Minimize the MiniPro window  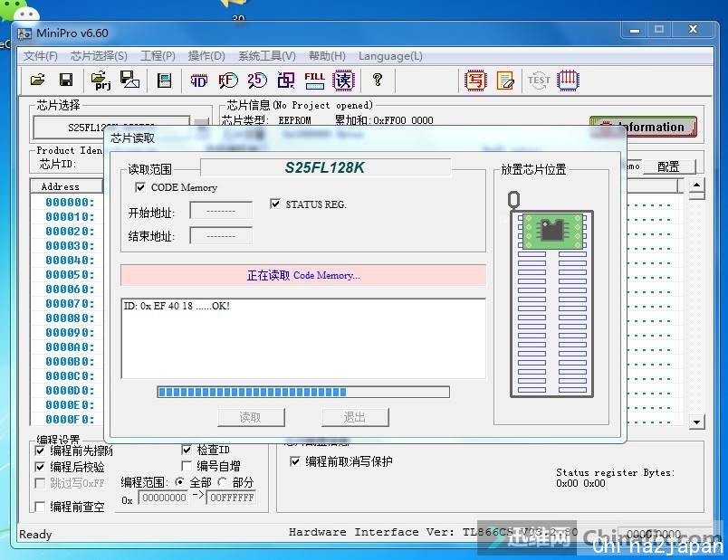tap(635, 31)
